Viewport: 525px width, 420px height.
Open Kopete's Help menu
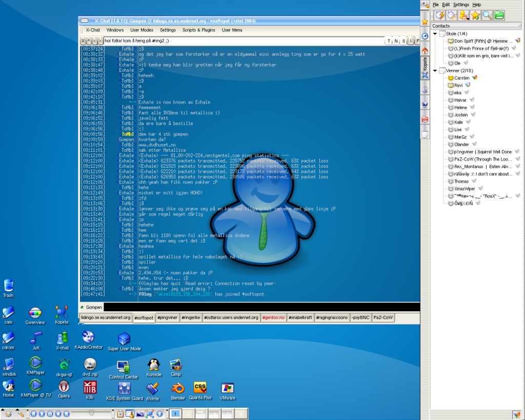[x=476, y=5]
